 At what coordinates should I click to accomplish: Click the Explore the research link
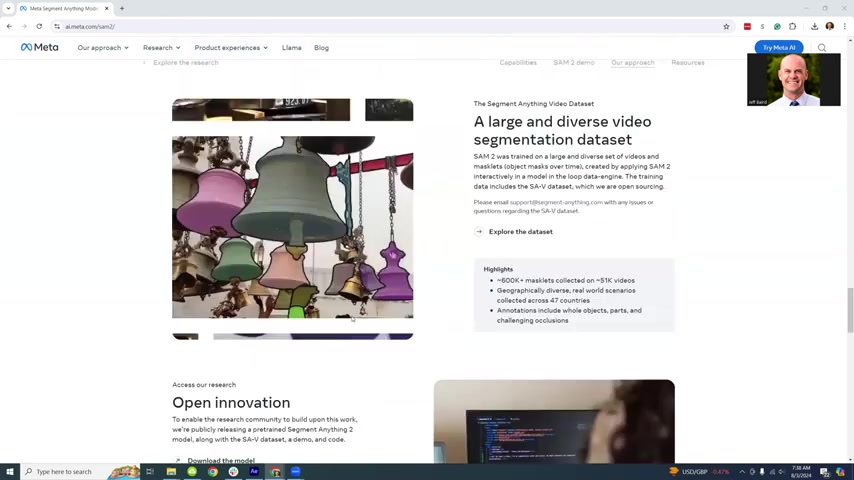(185, 63)
